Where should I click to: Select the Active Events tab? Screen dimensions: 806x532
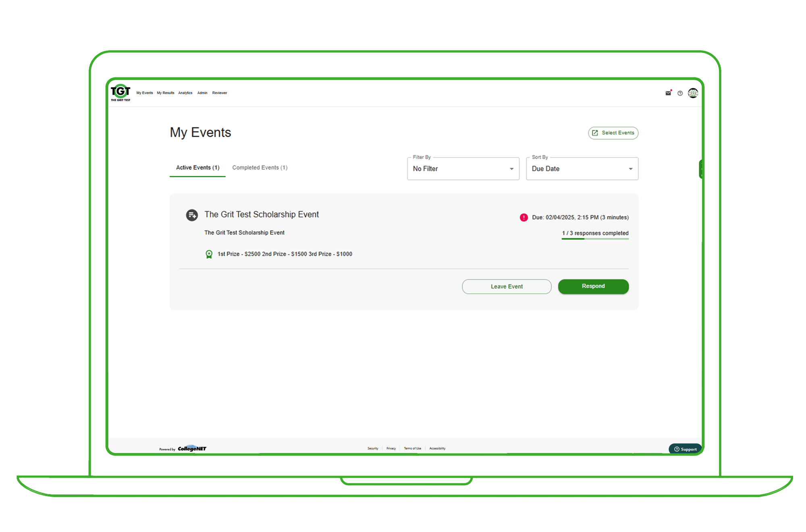point(197,167)
